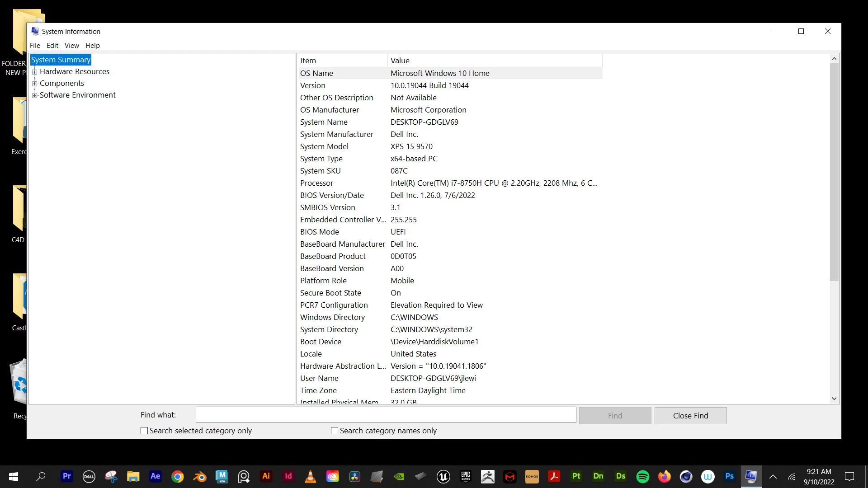Show hidden system tray icons
868x488 pixels.
pyautogui.click(x=773, y=476)
